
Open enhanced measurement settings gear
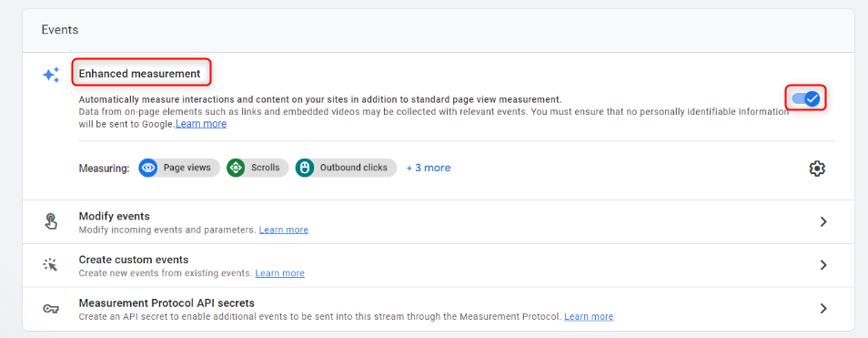coord(817,169)
